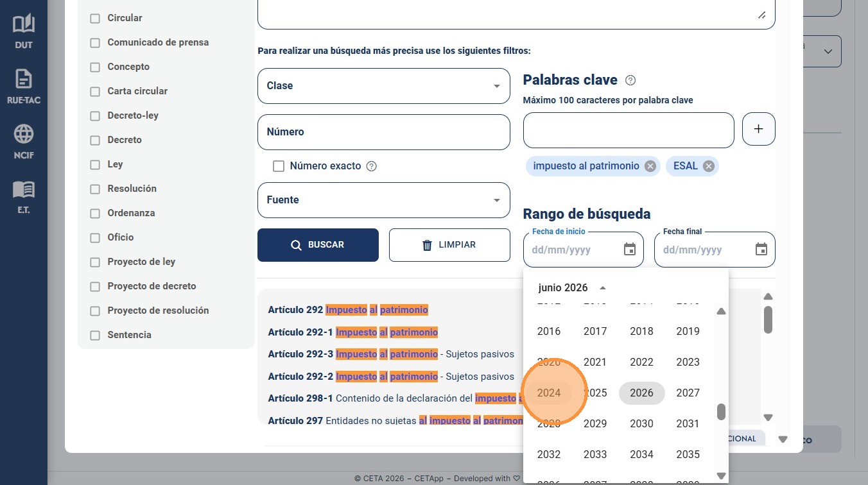Viewport: 868px width, 485px height.
Task: Expand the Fuente dropdown
Action: click(384, 200)
